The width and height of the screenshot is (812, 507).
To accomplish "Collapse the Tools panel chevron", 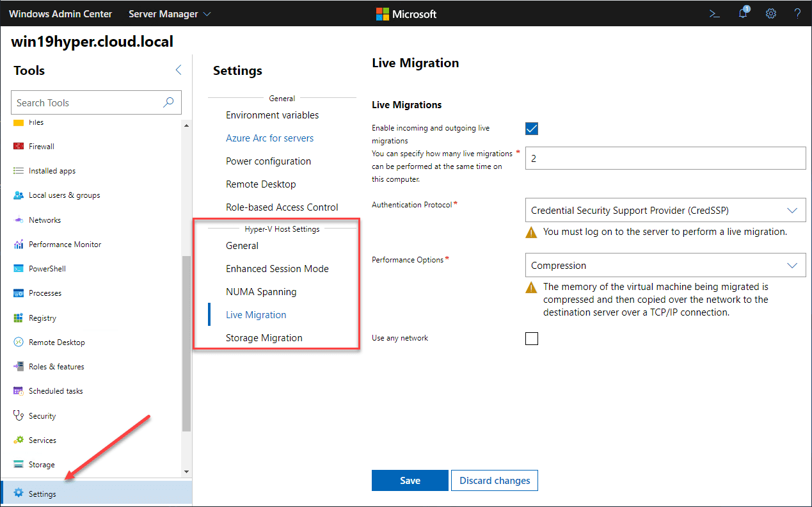I will (x=179, y=70).
